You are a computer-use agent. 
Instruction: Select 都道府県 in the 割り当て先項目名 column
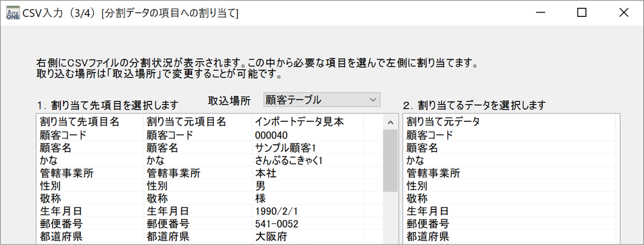coord(60,237)
